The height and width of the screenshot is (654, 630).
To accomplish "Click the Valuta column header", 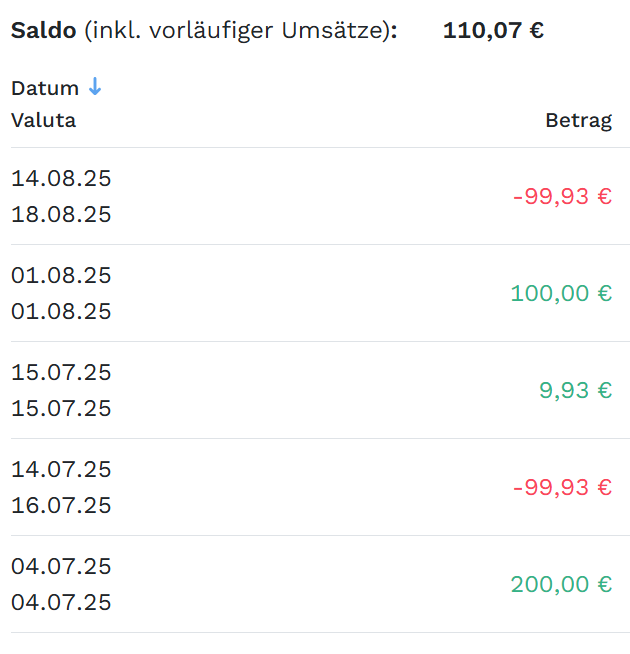I will click(43, 121).
